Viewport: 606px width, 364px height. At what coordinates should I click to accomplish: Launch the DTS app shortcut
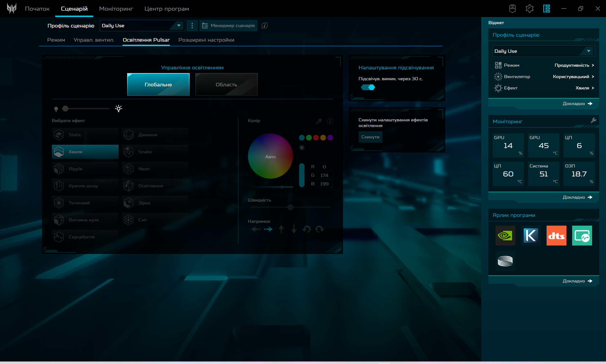(x=556, y=236)
